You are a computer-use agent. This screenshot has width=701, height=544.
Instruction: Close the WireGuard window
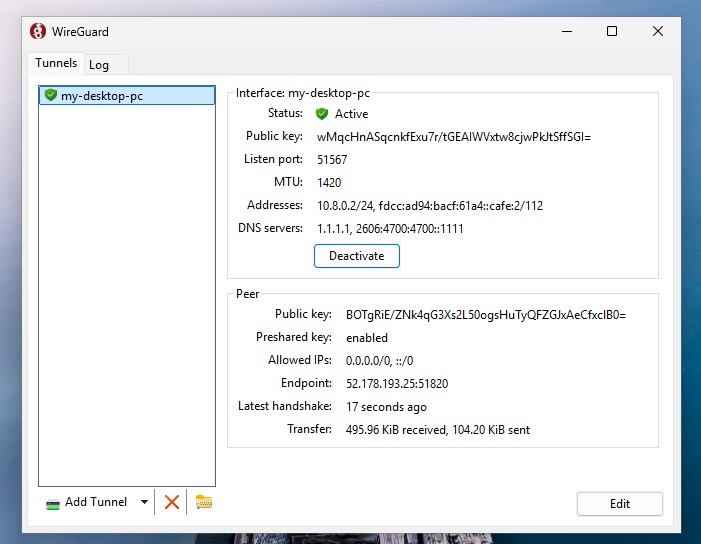(x=658, y=31)
